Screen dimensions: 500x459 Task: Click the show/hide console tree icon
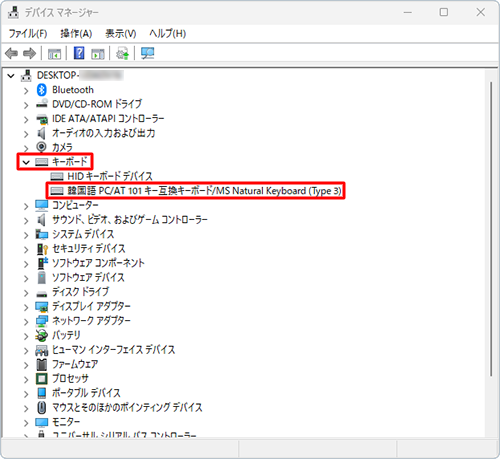(54, 54)
